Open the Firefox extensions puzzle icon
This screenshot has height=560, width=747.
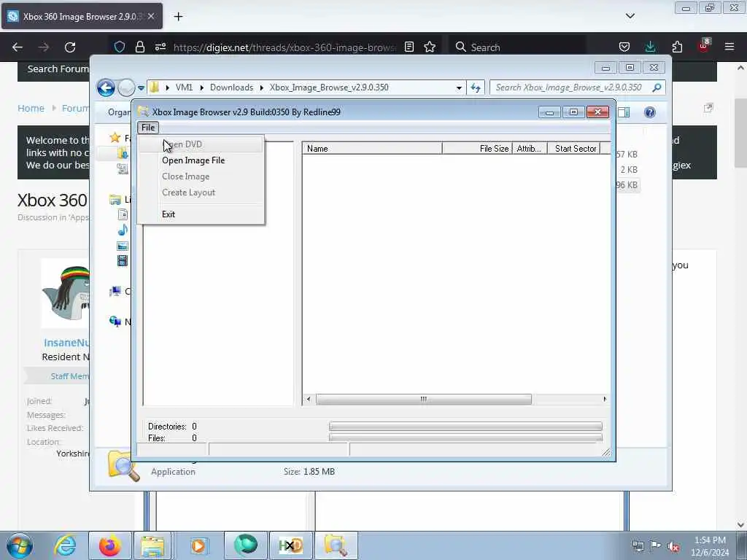pos(677,47)
